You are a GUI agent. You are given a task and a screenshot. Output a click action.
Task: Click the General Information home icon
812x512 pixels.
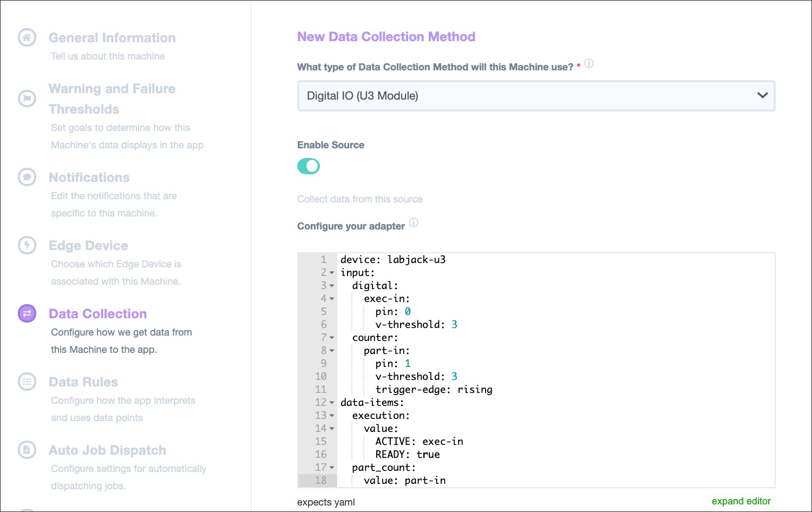pos(27,37)
